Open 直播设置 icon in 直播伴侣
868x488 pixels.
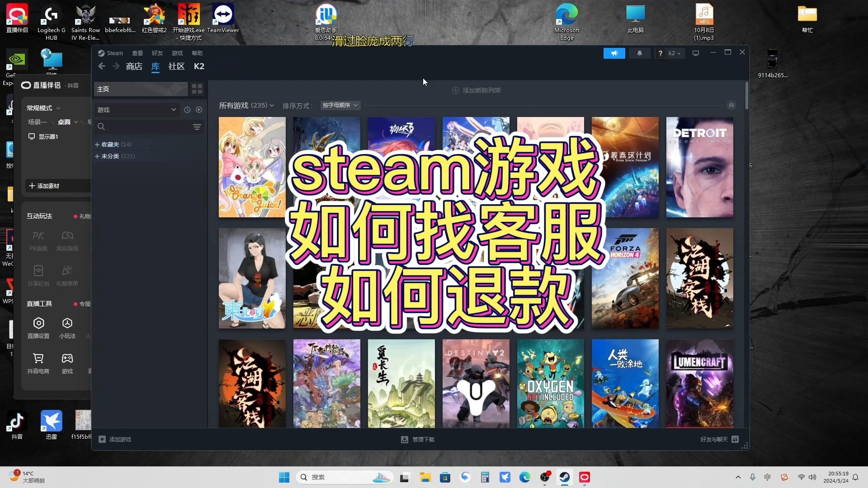[38, 323]
